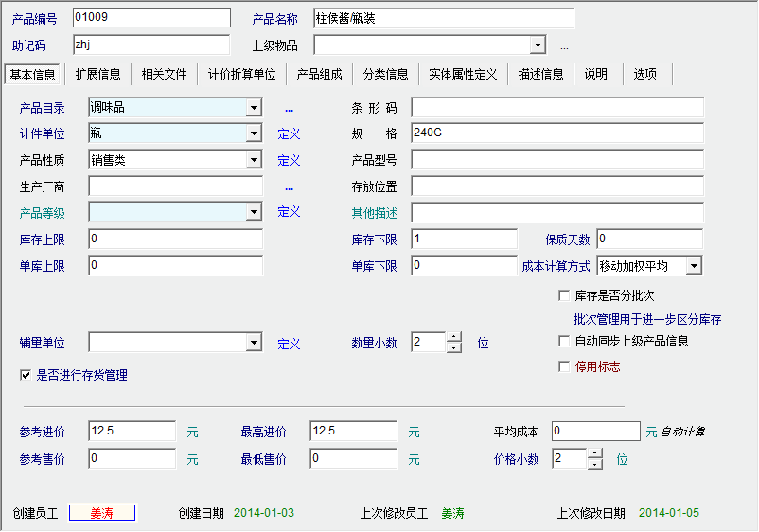
Task: Check the 停用标志 checkbox
Action: tap(564, 366)
